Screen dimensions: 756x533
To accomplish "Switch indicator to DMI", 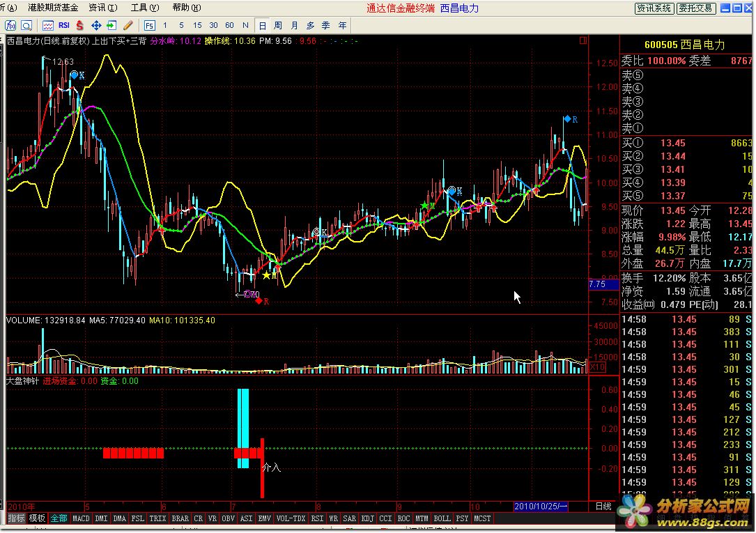I will 101,518.
